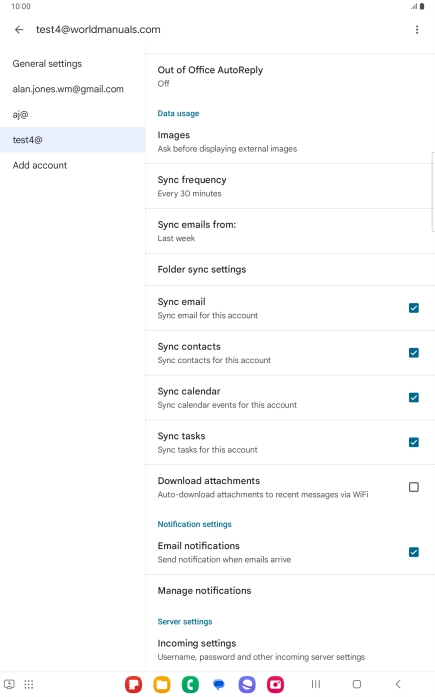Screen dimensions: 435x697
Task: Enable the Download attachments checkbox
Action: [414, 487]
